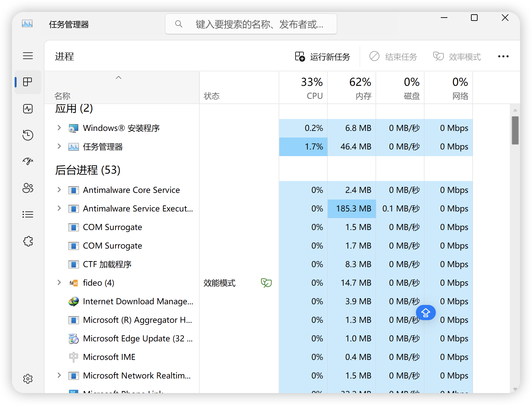Click the 效能模式 status text
This screenshot has width=532, height=405.
[220, 283]
